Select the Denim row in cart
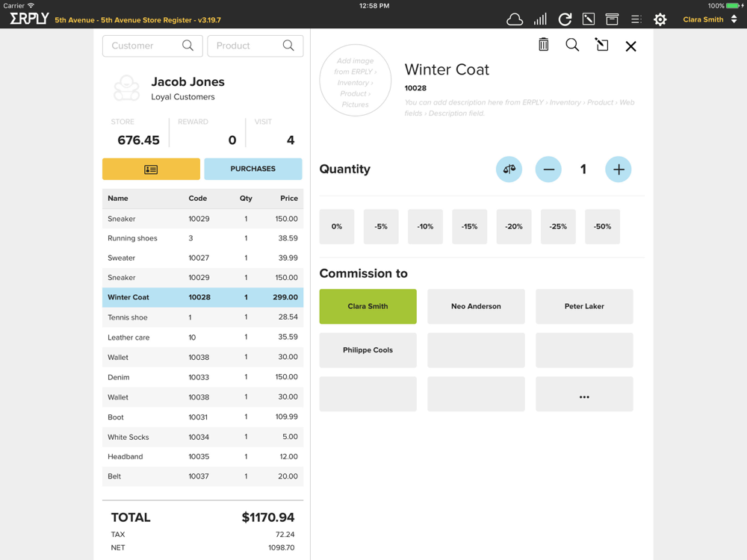The image size is (747, 560). coord(202,377)
